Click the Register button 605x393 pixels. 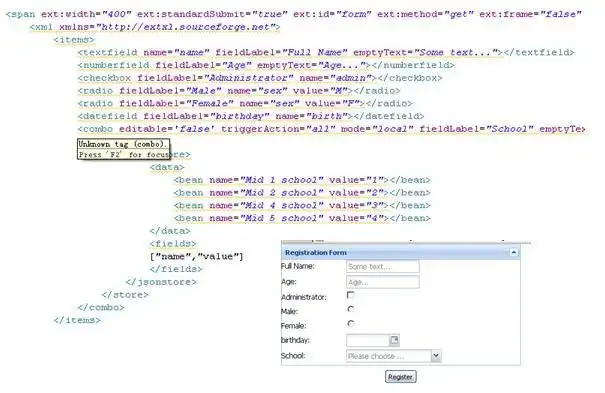[x=401, y=377]
